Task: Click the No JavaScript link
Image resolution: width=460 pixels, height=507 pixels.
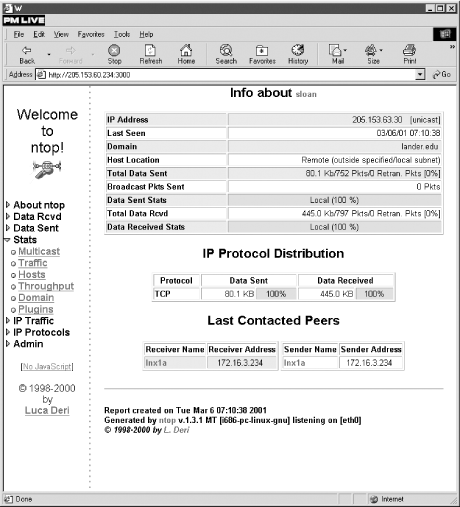Action: [x=47, y=367]
